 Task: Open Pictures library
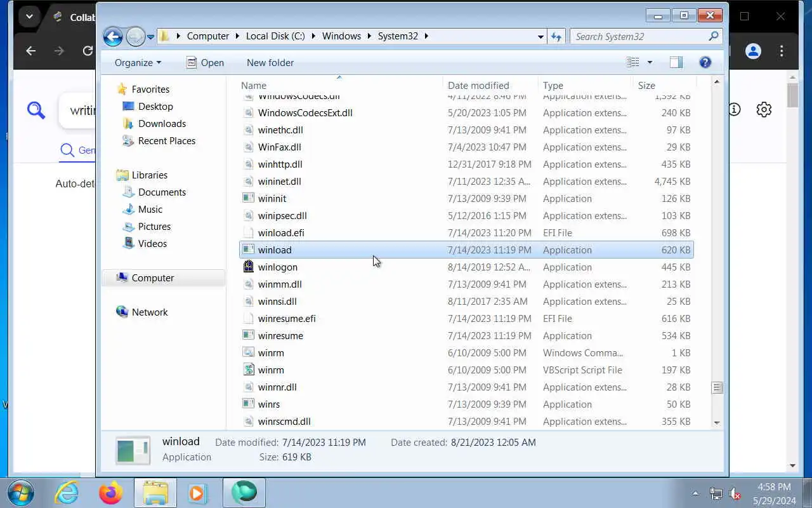coord(154,227)
